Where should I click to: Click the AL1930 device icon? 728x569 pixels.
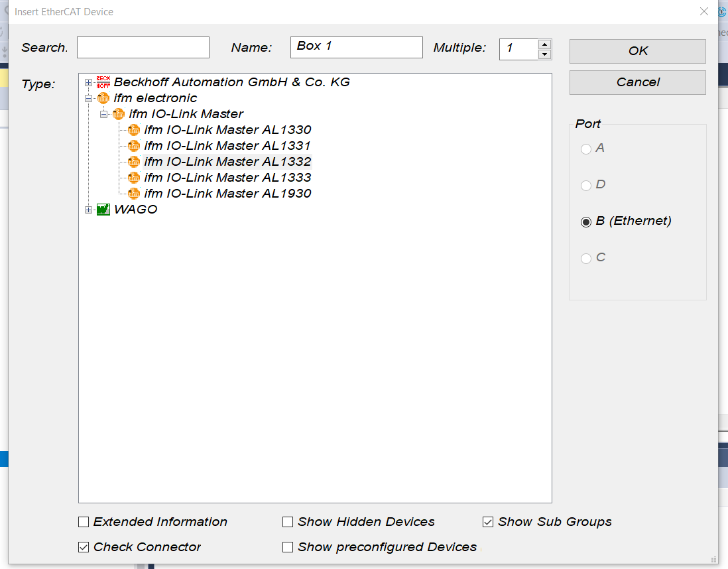point(134,193)
